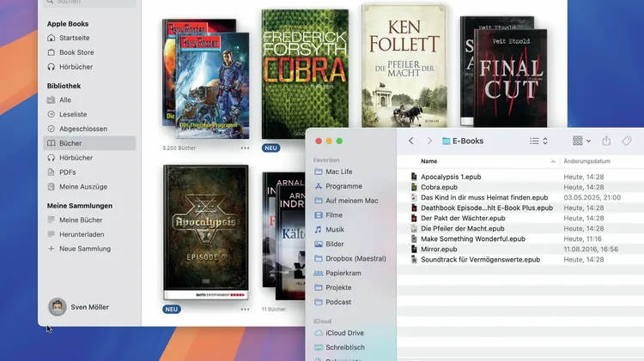Open more options under Apocalypsis book
Screen dimensions: 644x361
[x=245, y=310]
